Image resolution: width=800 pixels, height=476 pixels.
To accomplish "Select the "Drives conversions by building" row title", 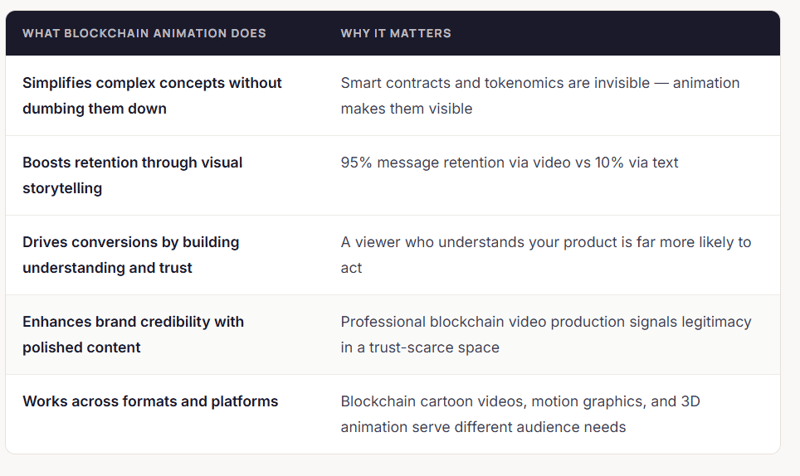I will pyautogui.click(x=130, y=242).
